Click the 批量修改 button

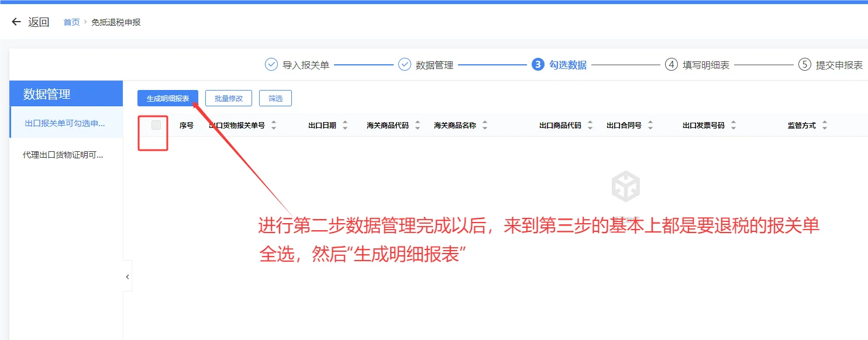(228, 98)
